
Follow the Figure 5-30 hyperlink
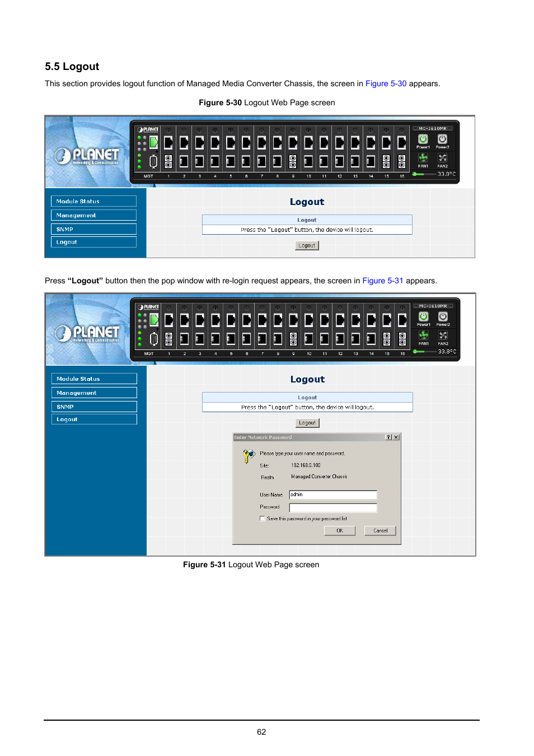[x=386, y=83]
